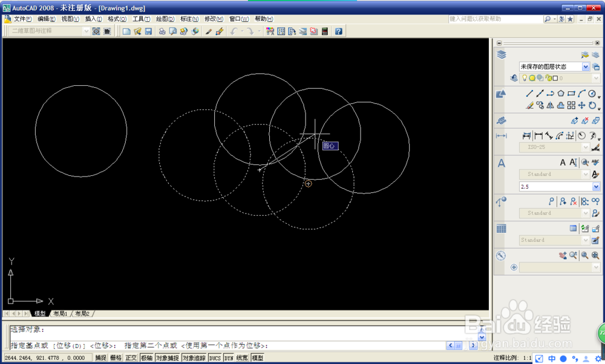This screenshot has width=605, height=364.
Task: Switch to the 布局2 layout tab
Action: click(x=82, y=313)
